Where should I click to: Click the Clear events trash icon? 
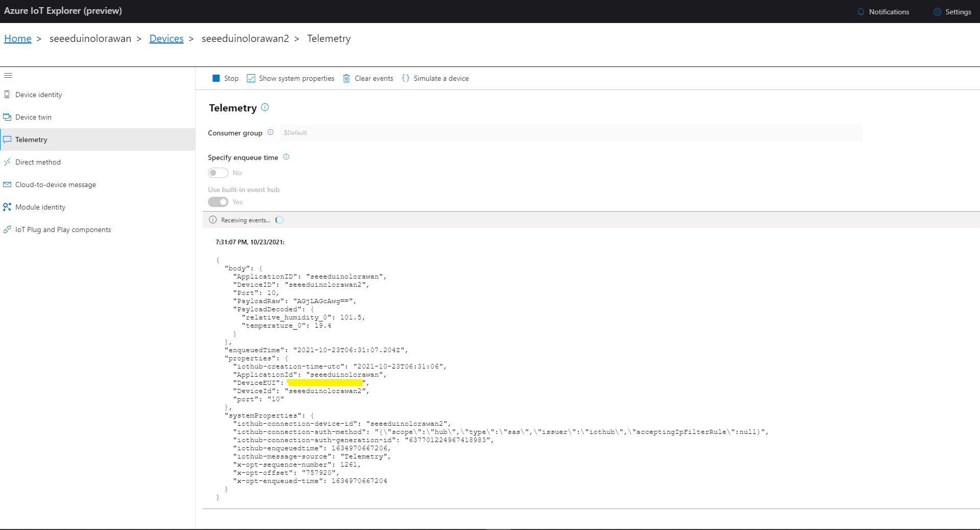[346, 78]
